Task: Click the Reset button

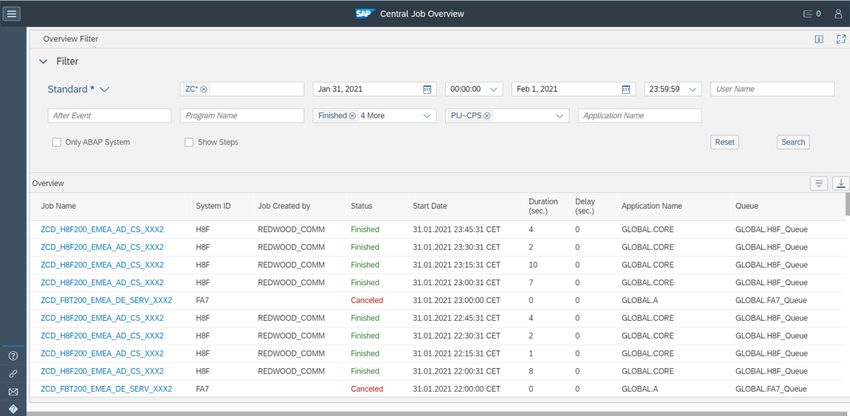Action: [724, 142]
